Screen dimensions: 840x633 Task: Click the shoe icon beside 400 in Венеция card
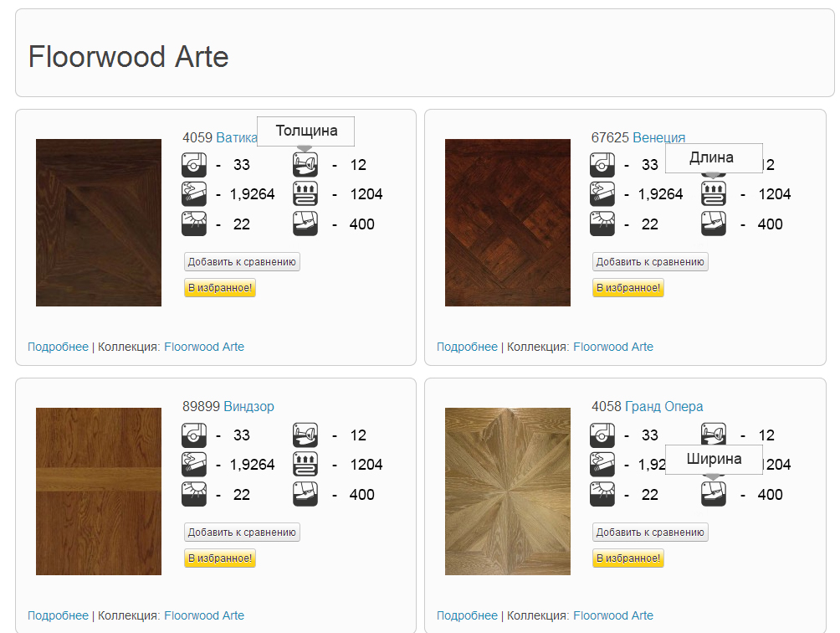(x=714, y=224)
